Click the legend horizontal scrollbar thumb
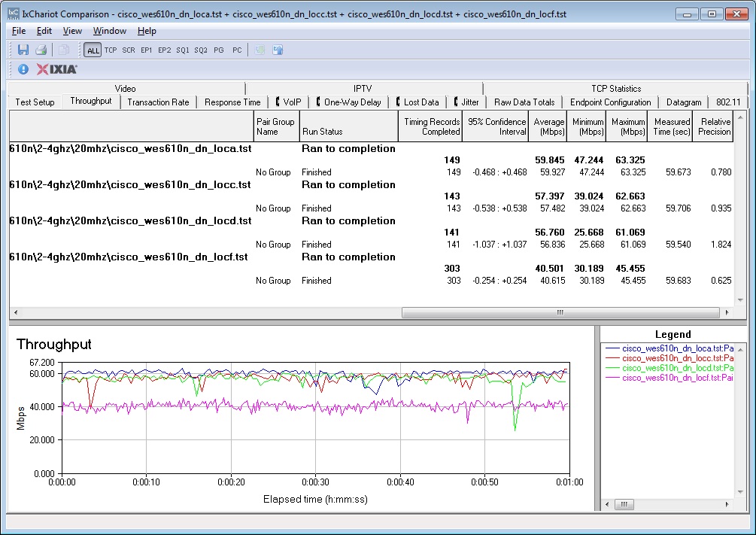756x535 pixels. (x=624, y=505)
